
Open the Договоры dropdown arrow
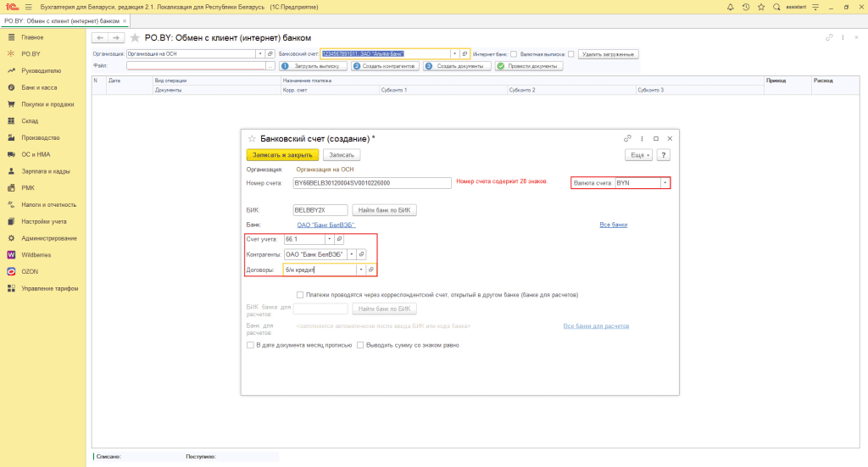(361, 270)
